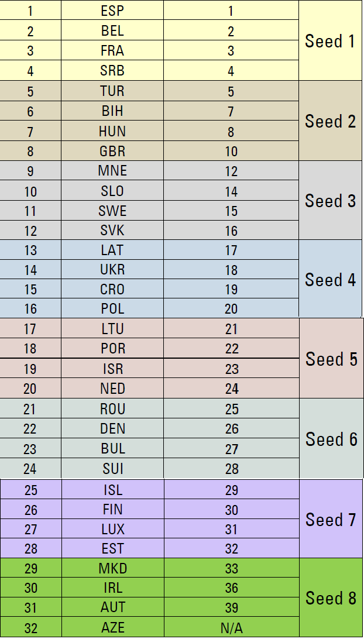Select the Seed 1 label cell

click(330, 41)
